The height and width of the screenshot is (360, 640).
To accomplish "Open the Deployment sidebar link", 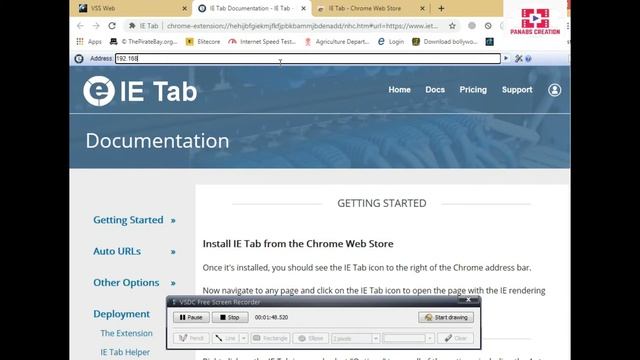I will pyautogui.click(x=121, y=314).
